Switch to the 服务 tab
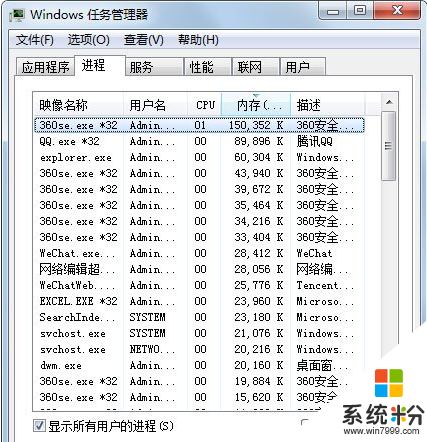 pyautogui.click(x=154, y=67)
